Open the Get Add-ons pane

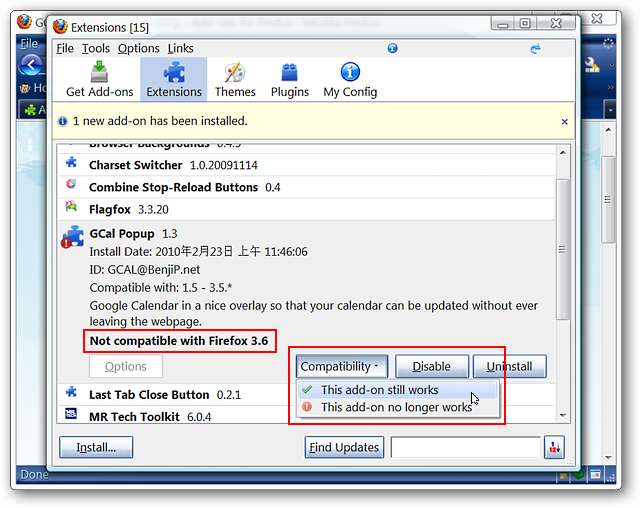(x=100, y=79)
